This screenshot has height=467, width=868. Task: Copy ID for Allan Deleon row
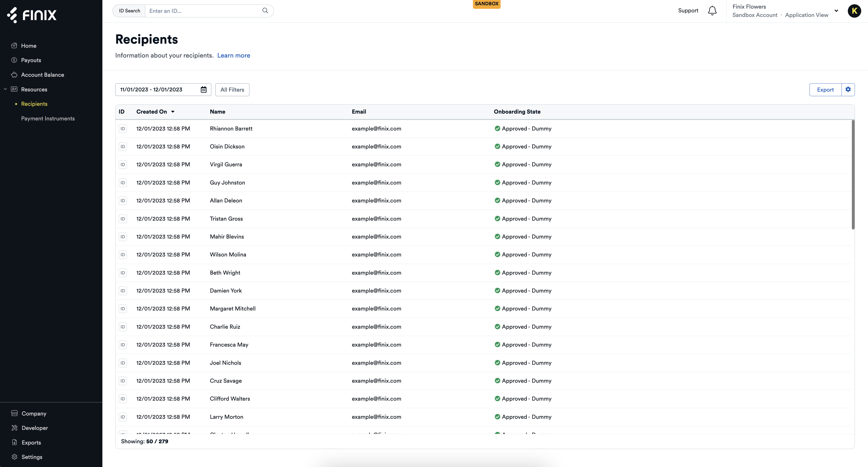pyautogui.click(x=123, y=201)
